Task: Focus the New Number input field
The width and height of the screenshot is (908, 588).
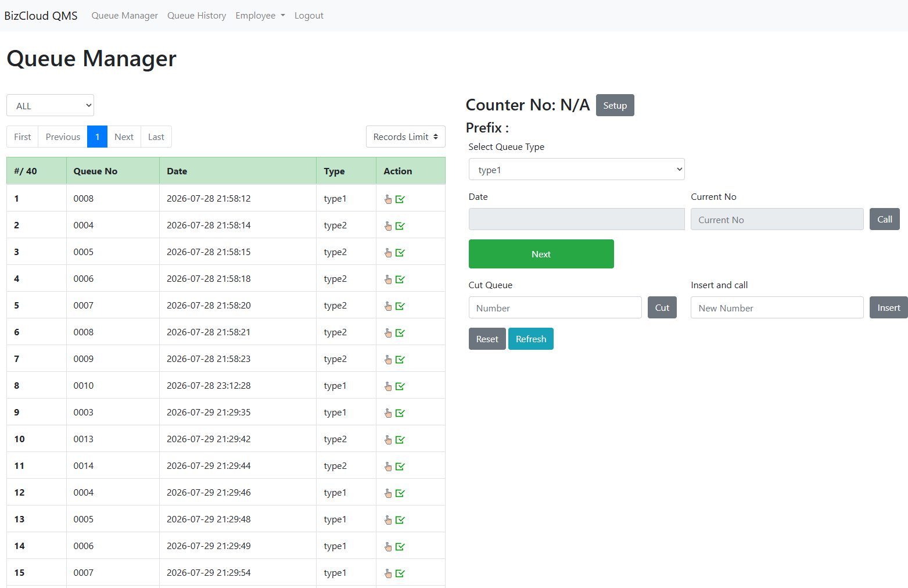Action: coord(777,307)
